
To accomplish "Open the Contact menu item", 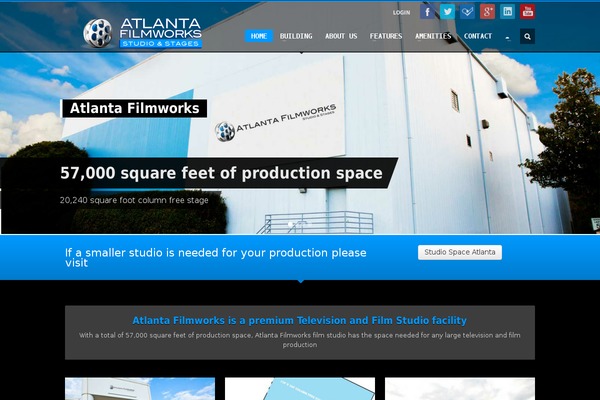I will 478,36.
